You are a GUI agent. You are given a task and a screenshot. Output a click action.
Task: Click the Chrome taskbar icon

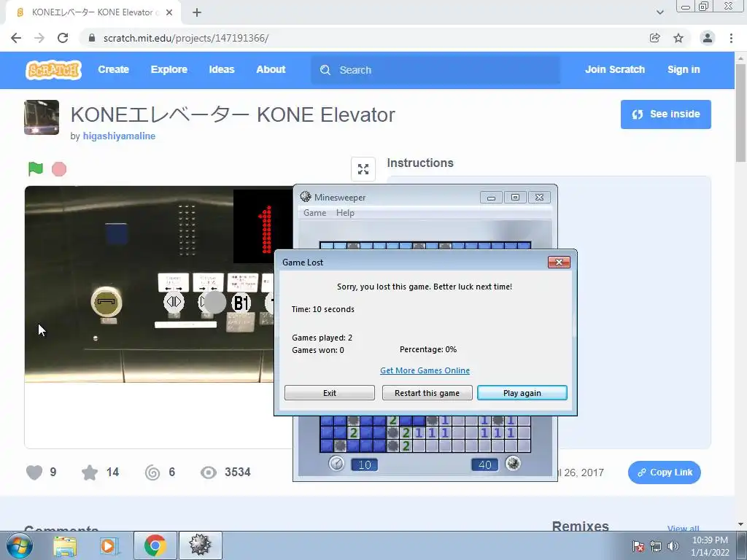point(155,545)
